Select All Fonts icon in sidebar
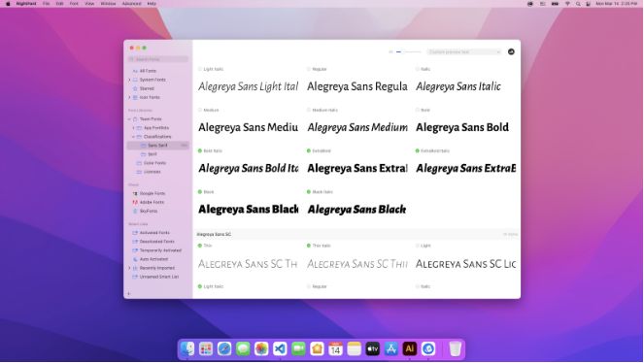 (135, 71)
